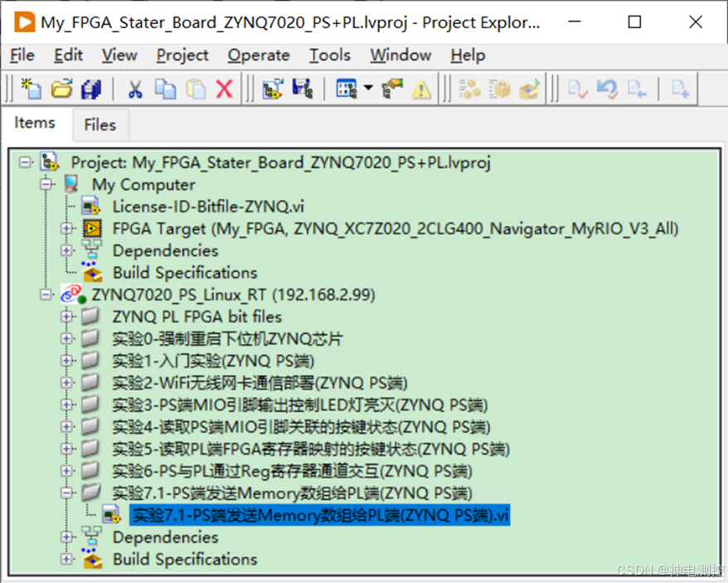Viewport: 728px width, 583px height.
Task: Click the grayed Deploy package icon
Action: 530,88
